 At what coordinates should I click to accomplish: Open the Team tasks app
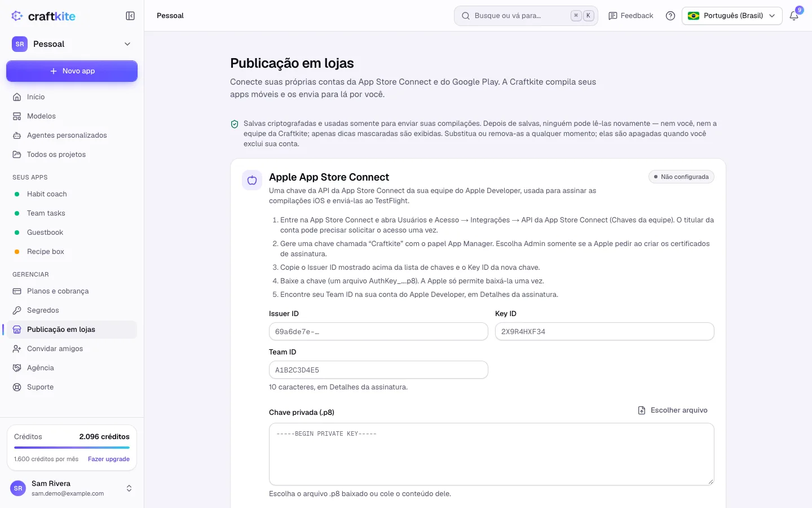coord(72,213)
